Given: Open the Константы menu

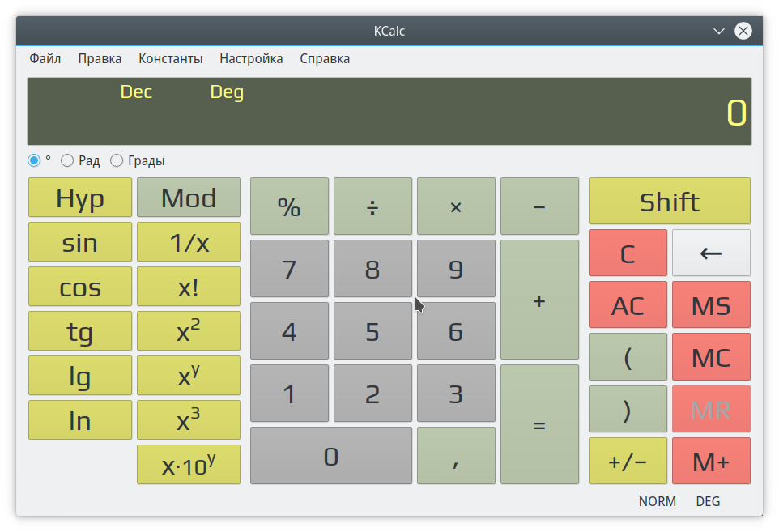Looking at the screenshot, I should tap(170, 58).
